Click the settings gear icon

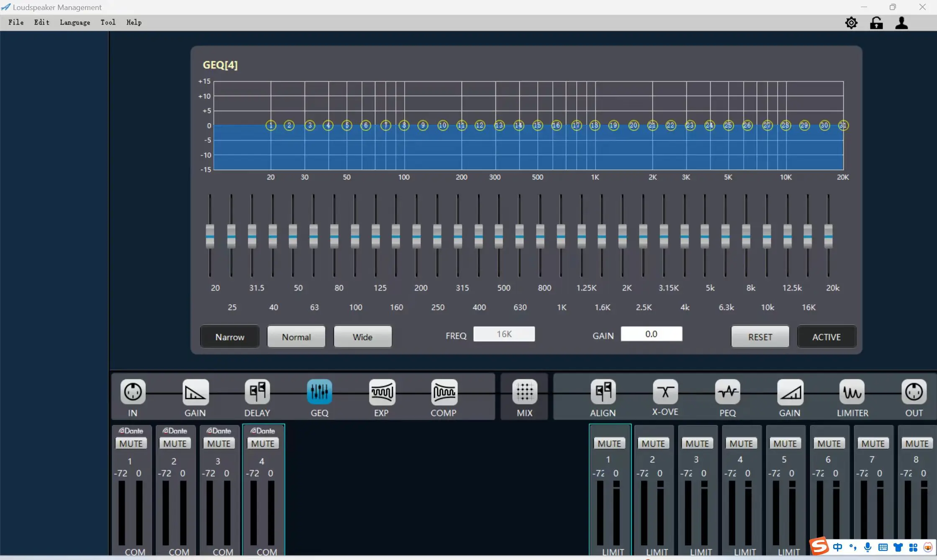(851, 23)
